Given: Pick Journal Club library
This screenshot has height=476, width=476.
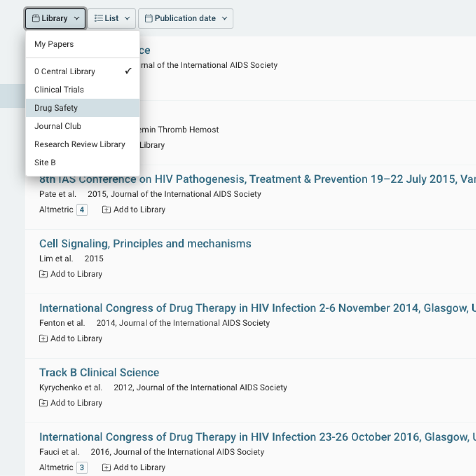Looking at the screenshot, I should pos(58,126).
